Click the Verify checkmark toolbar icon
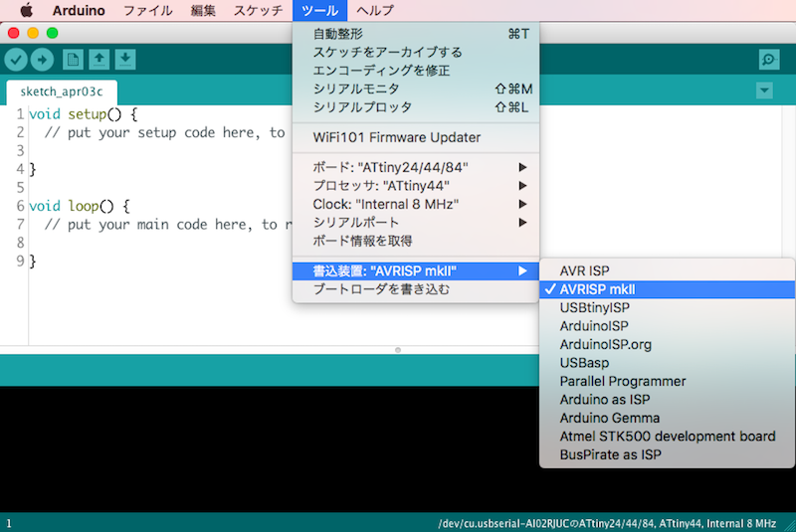This screenshot has height=532, width=796. pyautogui.click(x=16, y=60)
